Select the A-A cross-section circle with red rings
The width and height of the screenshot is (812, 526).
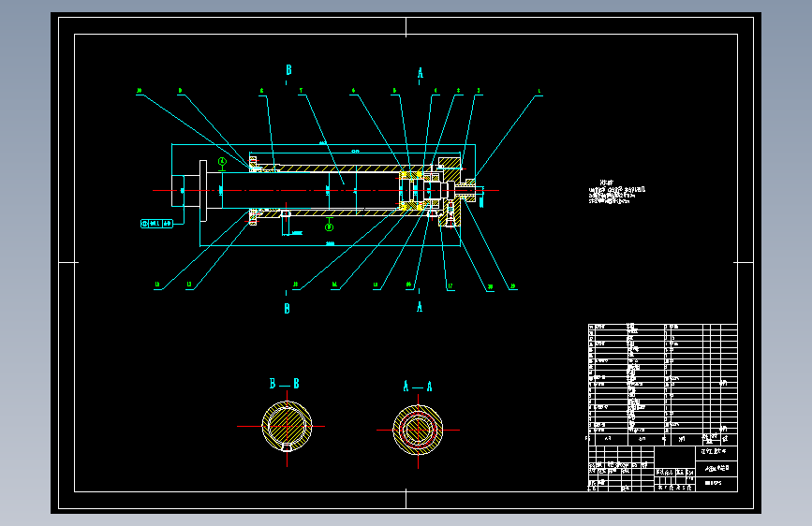pos(418,430)
